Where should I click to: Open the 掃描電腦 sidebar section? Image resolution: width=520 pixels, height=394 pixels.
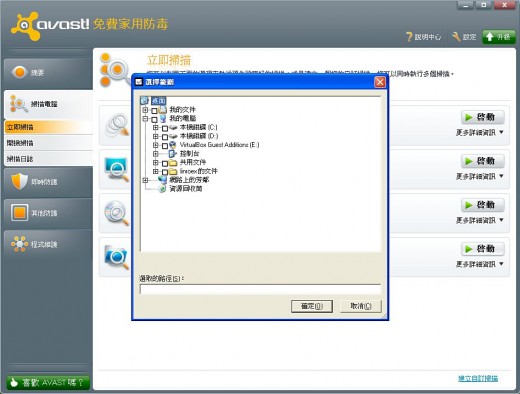(x=49, y=104)
